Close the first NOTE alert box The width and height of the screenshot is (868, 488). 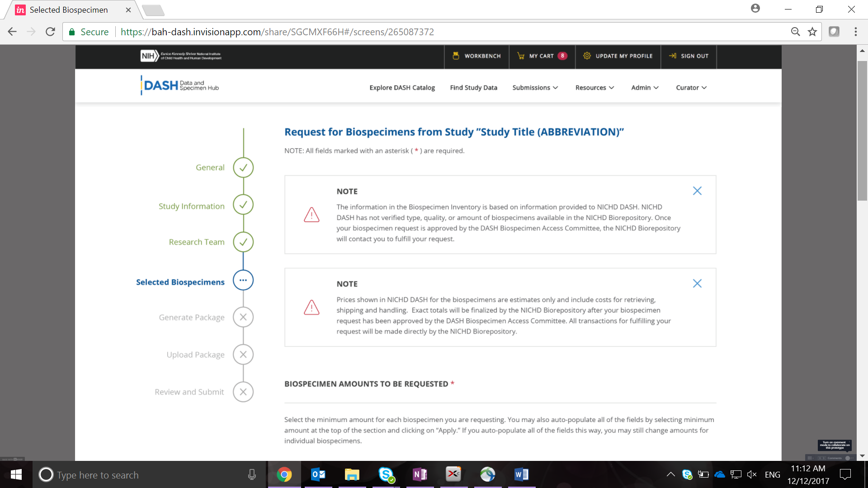tap(697, 191)
